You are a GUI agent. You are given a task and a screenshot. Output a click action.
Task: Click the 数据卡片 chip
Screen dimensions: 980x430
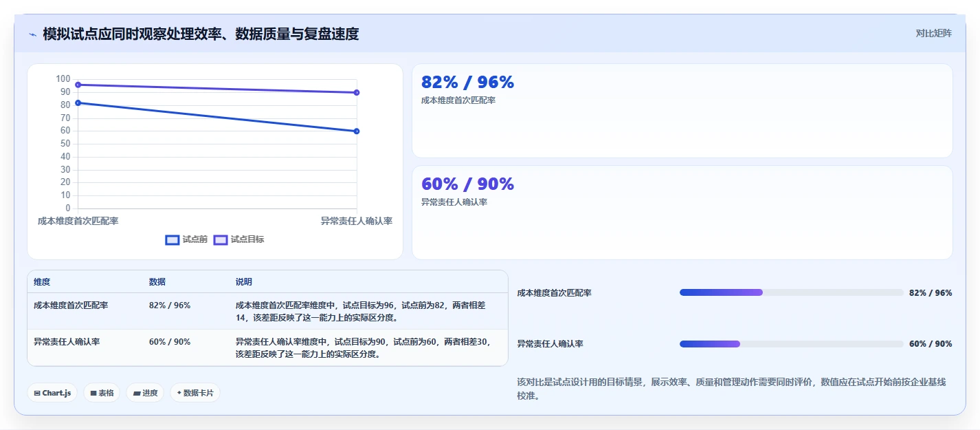[x=195, y=393]
